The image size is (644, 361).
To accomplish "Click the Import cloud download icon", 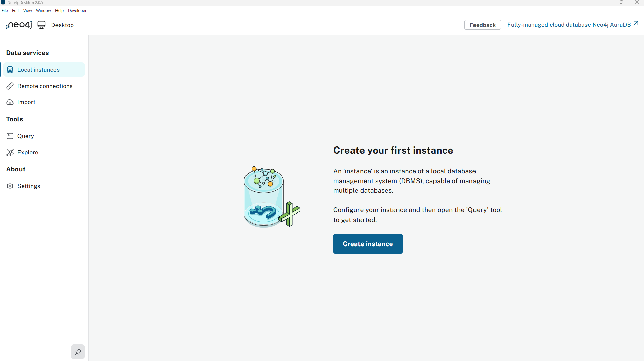I will click(x=10, y=102).
